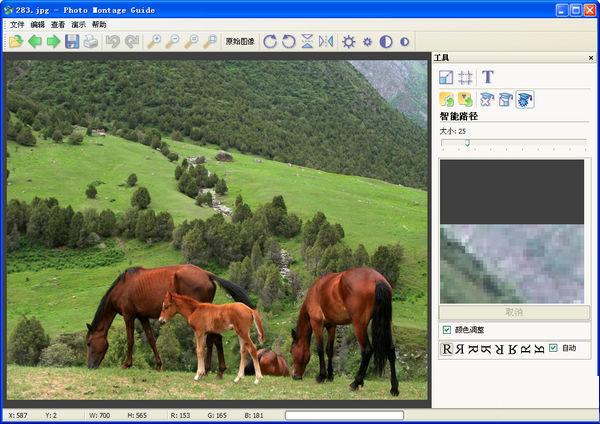Select the normal upright R orientation
Viewport: 600px width, 424px height.
tap(447, 349)
